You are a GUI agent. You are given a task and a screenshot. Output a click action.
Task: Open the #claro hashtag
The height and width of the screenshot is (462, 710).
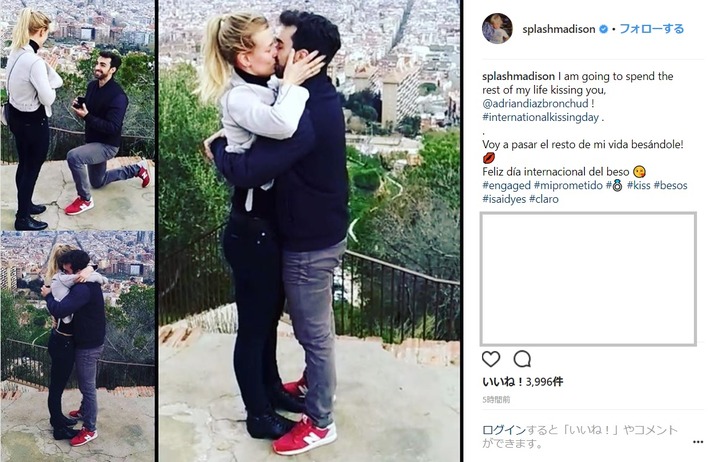[x=544, y=199]
